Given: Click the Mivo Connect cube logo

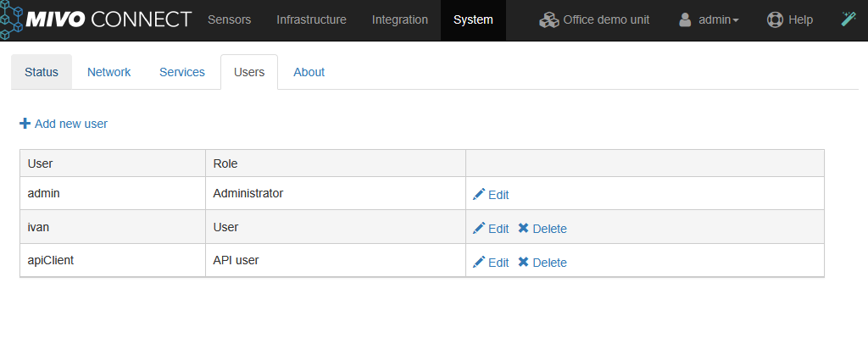Looking at the screenshot, I should click(x=11, y=19).
